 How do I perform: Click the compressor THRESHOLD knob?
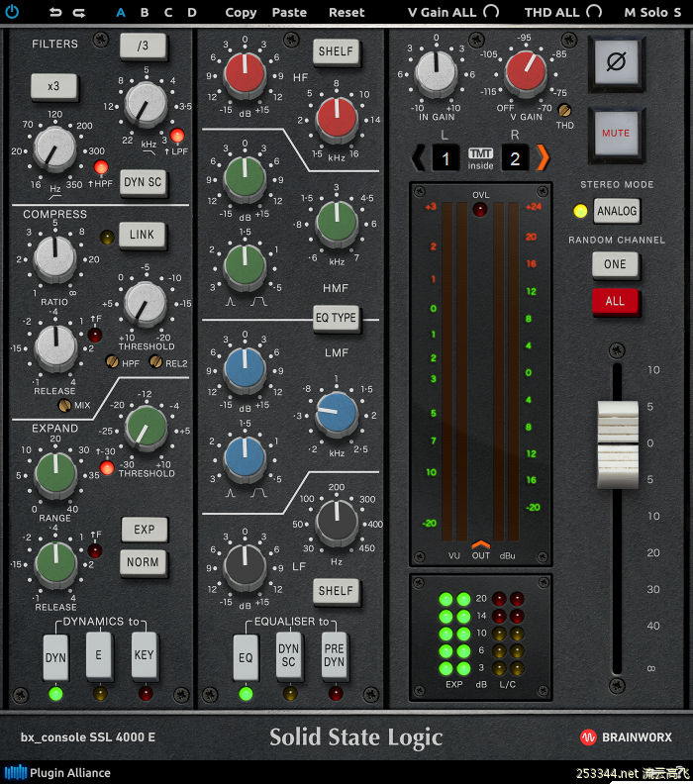coord(145,303)
